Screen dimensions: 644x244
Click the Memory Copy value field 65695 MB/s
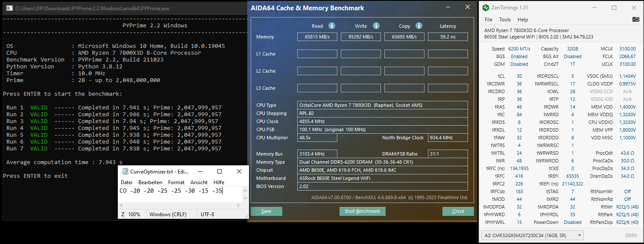coord(404,37)
